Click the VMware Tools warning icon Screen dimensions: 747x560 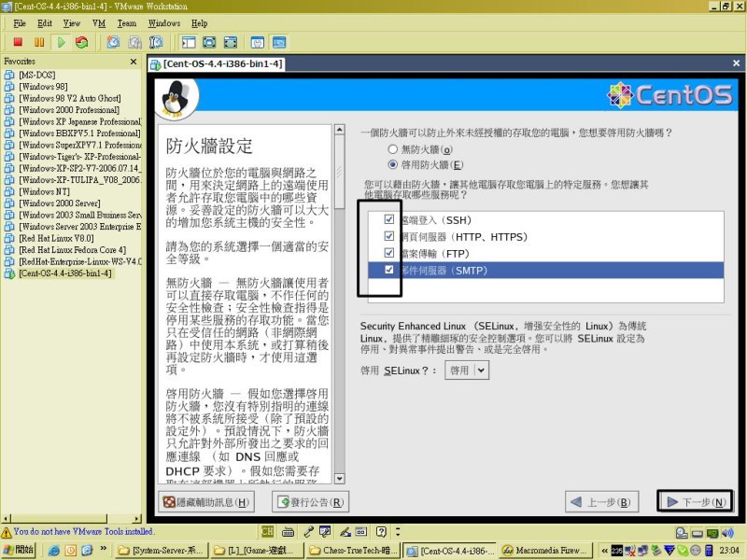pyautogui.click(x=7, y=532)
